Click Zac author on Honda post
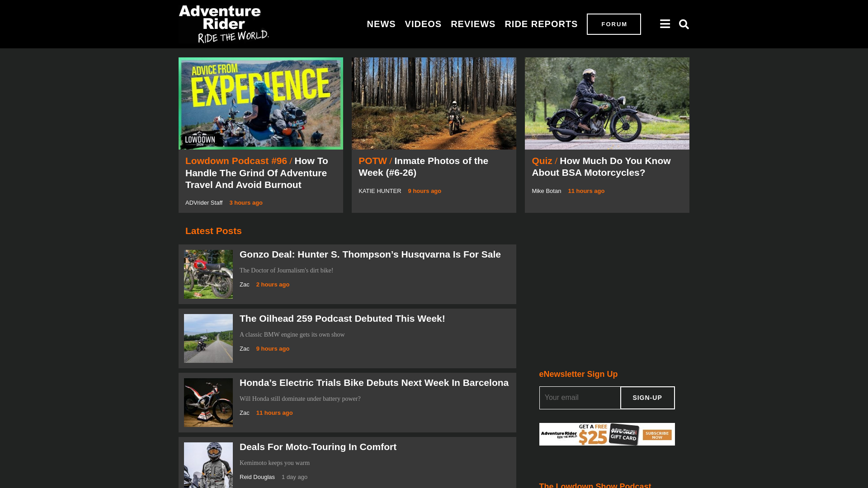 coord(245,413)
